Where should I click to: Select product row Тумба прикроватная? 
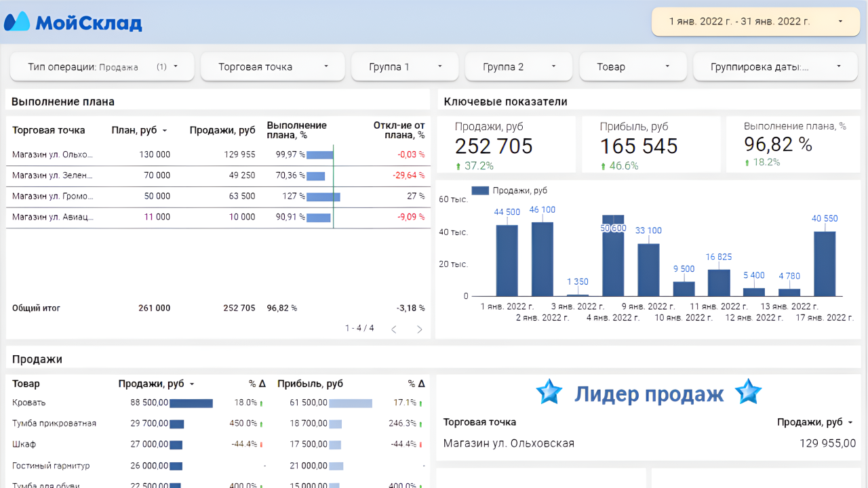(218, 424)
